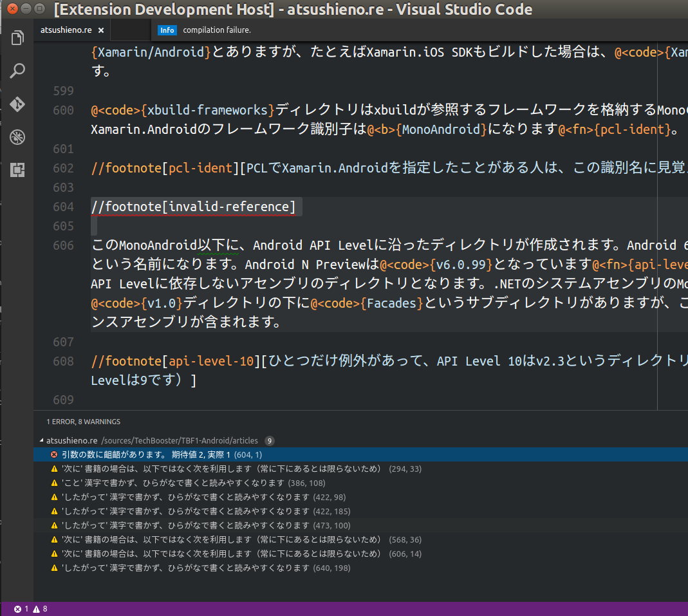Image resolution: width=688 pixels, height=616 pixels.
Task: Click the @<b>{MonoAndroid} markup in editor
Action: pos(427,129)
